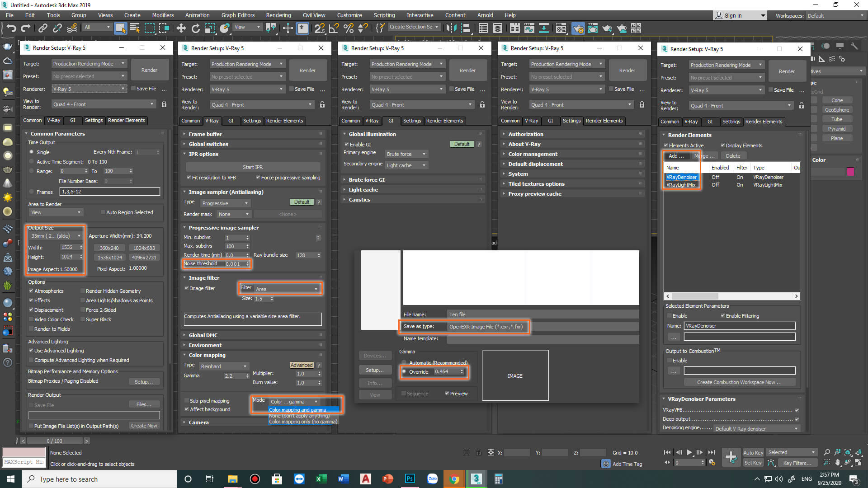
Task: Toggle Window/Crossing selection mode
Action: 164,28
